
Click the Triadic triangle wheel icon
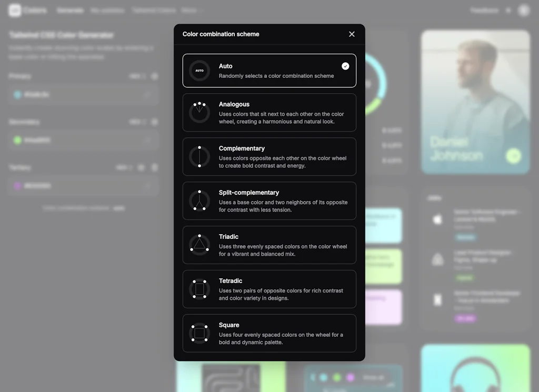click(x=199, y=245)
